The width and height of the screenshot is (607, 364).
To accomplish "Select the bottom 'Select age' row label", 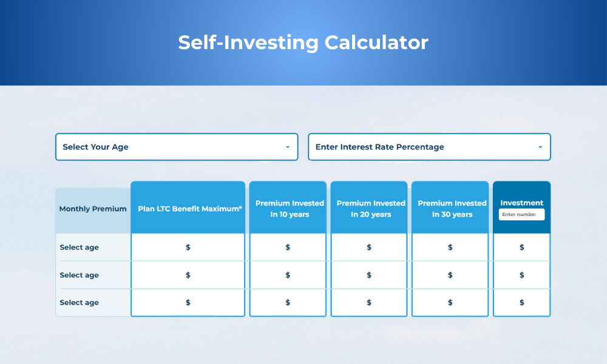I will click(79, 303).
